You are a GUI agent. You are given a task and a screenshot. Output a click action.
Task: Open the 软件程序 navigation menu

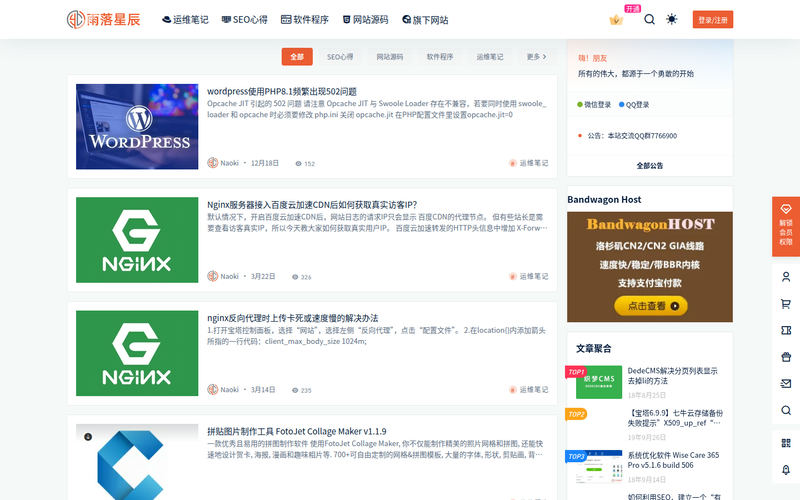[x=305, y=19]
